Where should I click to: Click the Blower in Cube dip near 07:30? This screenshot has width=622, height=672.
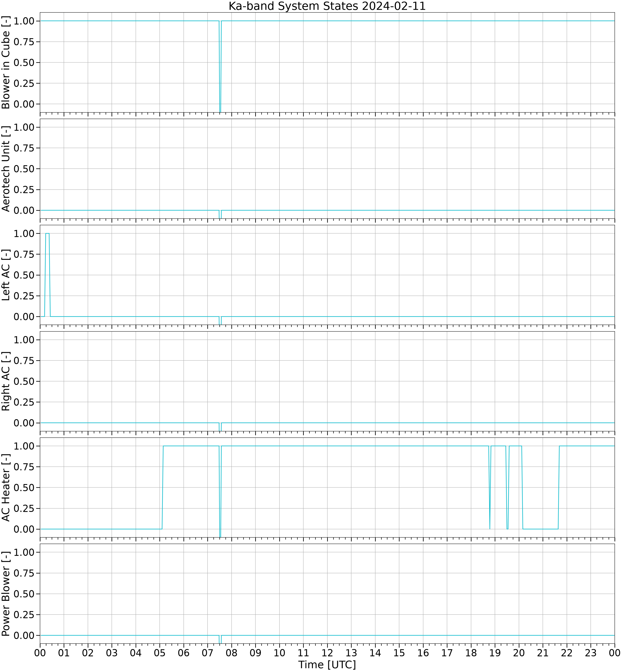(x=220, y=66)
